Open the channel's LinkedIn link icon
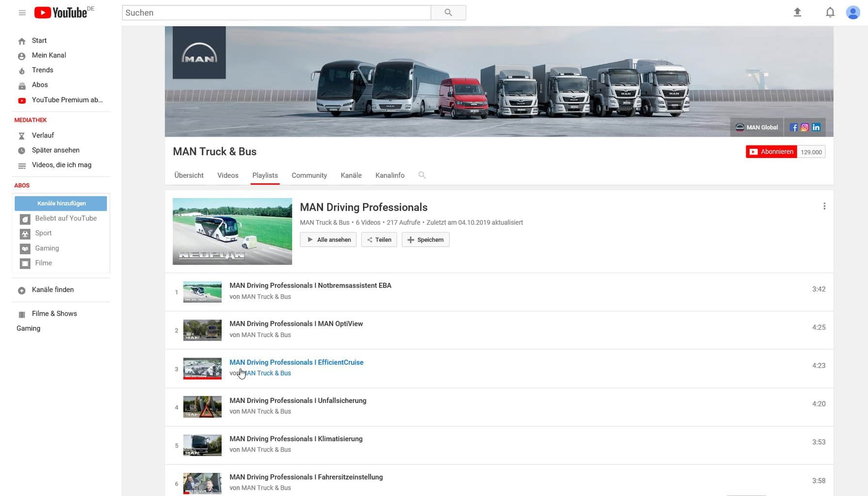 coord(816,127)
